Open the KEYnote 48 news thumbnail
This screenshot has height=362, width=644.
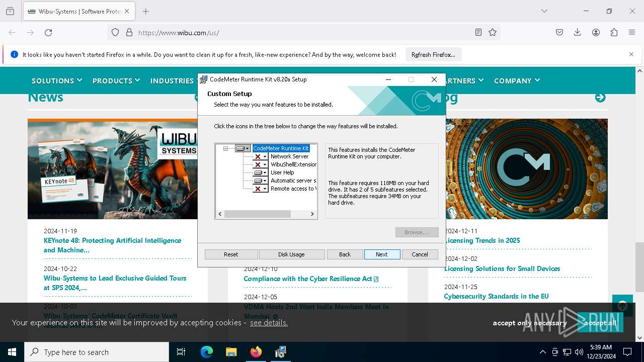(113, 169)
